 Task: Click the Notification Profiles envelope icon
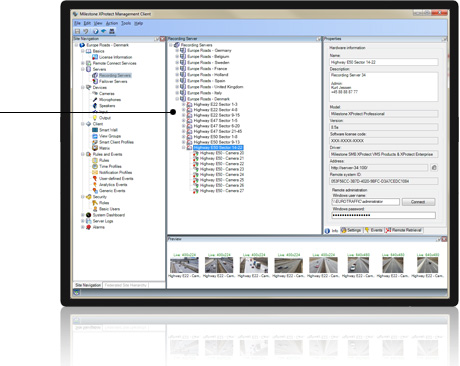[95, 172]
